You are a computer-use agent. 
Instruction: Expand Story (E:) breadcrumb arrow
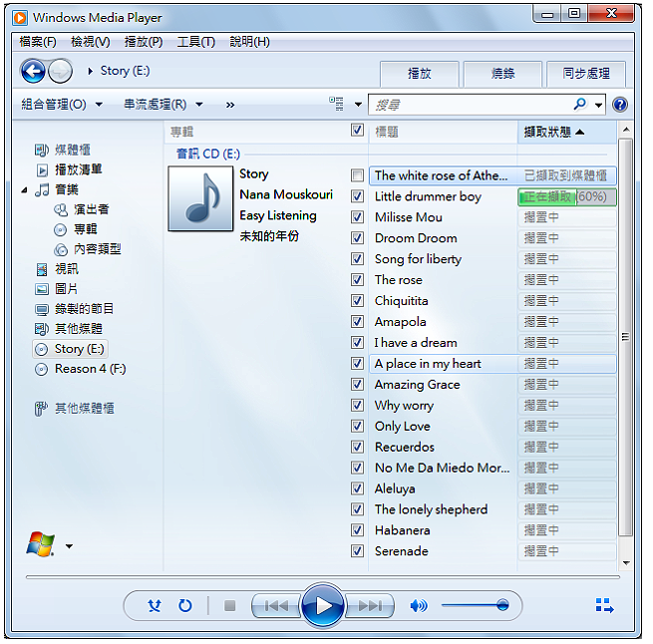coord(90,71)
